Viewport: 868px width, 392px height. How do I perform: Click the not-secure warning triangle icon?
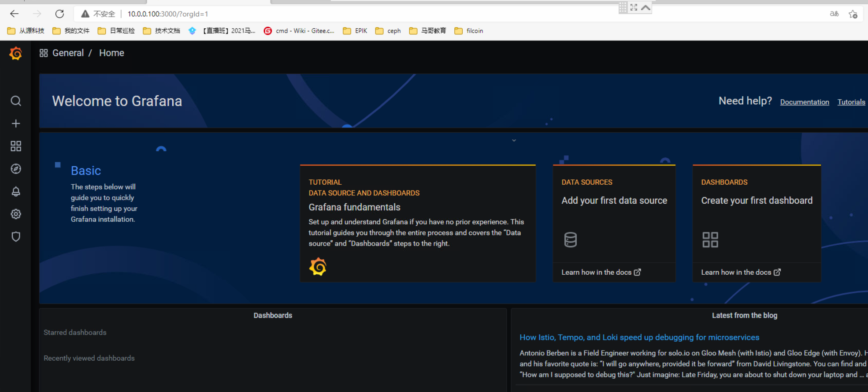pyautogui.click(x=85, y=14)
